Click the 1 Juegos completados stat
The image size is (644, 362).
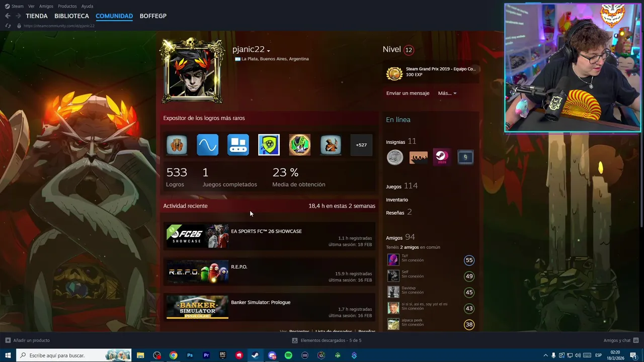[x=229, y=177]
